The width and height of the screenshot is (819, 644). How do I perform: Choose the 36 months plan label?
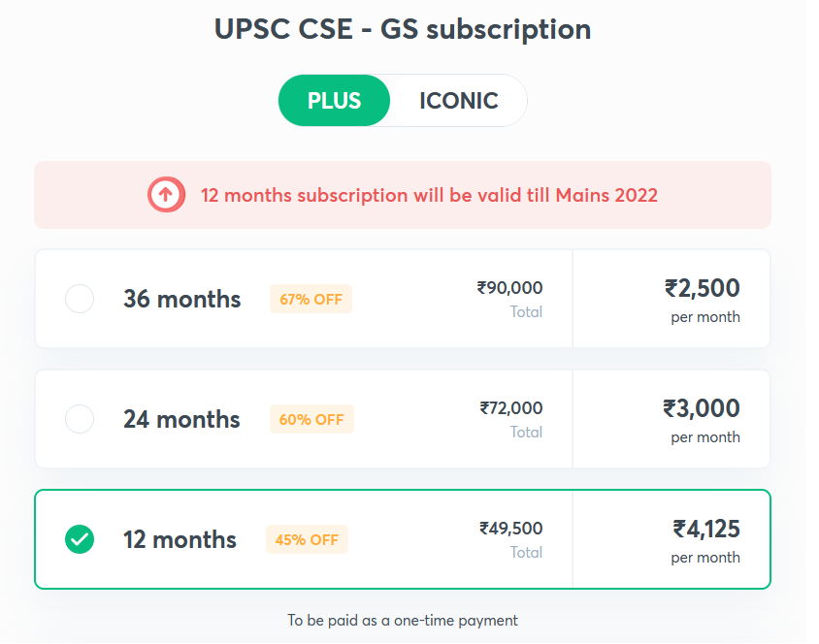(x=181, y=299)
